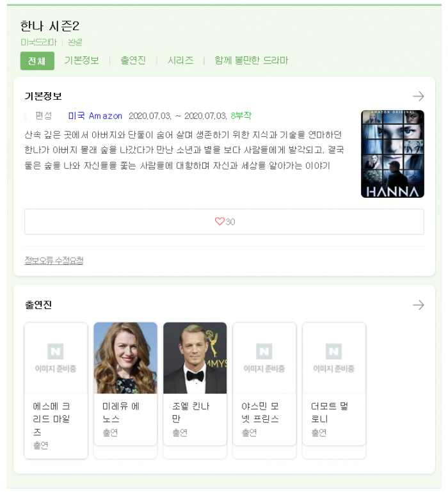Click the 한나 시즌2 title

50,26
